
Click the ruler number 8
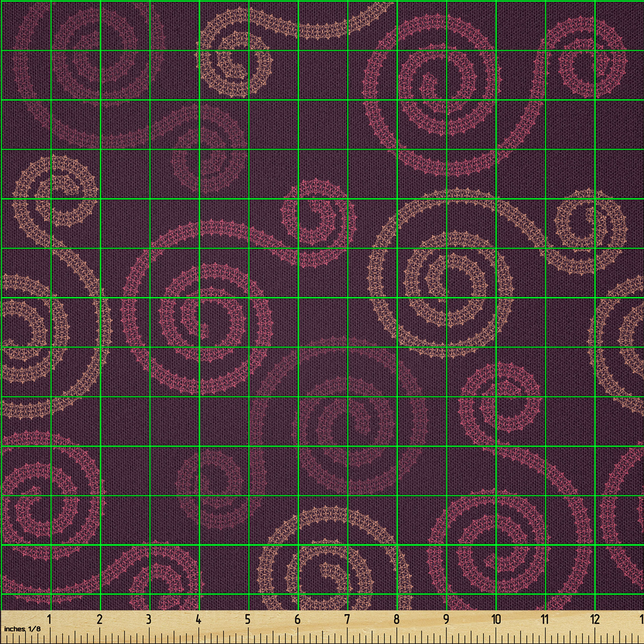pyautogui.click(x=396, y=619)
